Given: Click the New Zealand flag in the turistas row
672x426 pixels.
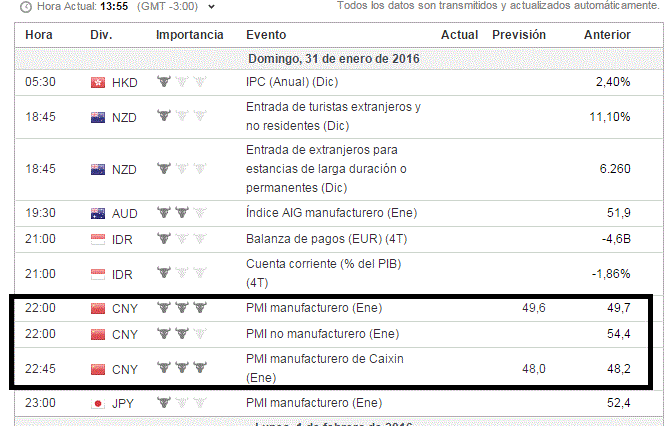Looking at the screenshot, I should (98, 117).
